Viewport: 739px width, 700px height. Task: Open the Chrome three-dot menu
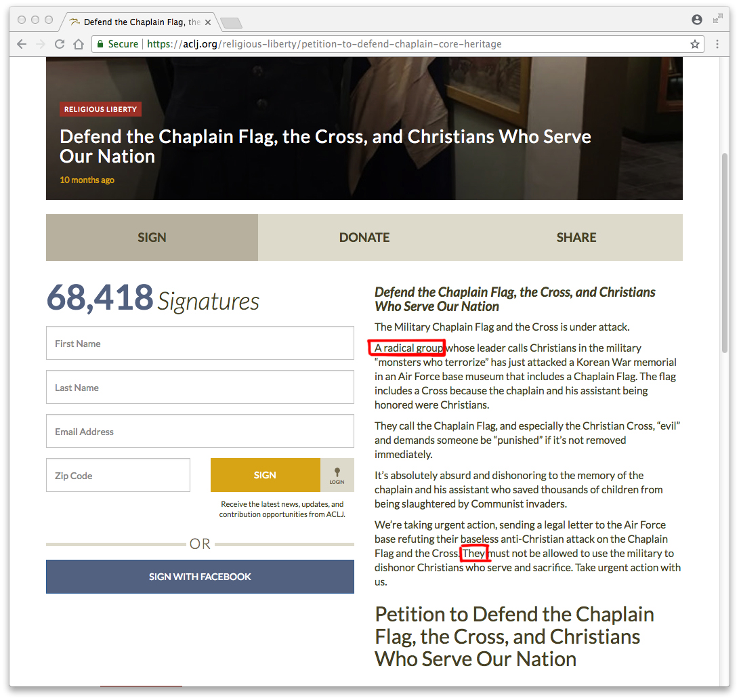717,44
